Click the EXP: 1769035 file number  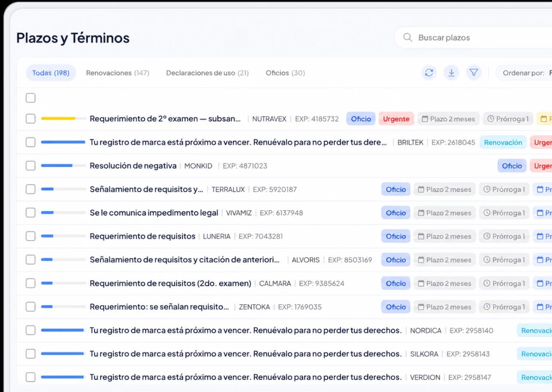coord(300,307)
